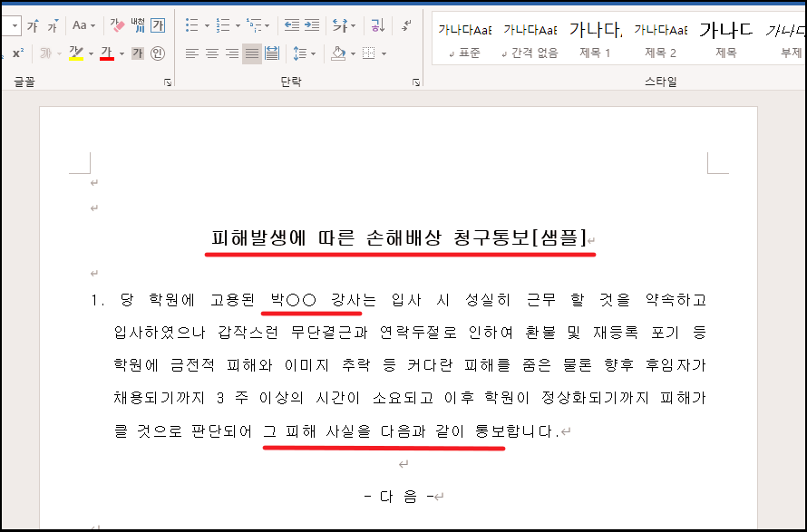Open the font dialog launcher in 글꼴 group
This screenshot has height=532, width=807.
167,82
